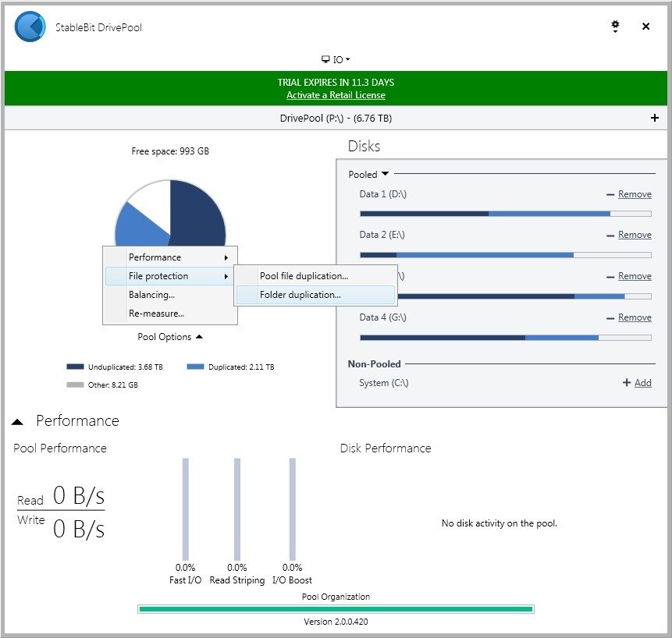This screenshot has width=672, height=638.
Task: Click the Non-Pooled section heading
Action: tap(374, 364)
